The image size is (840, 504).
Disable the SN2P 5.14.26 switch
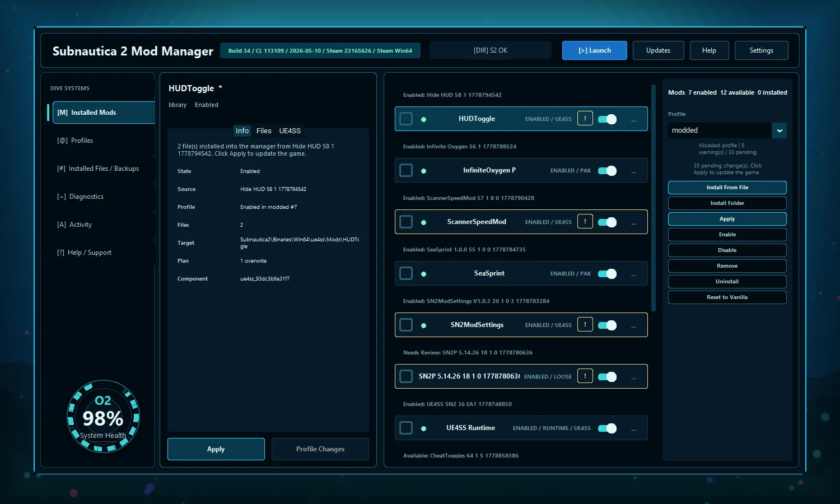[607, 377]
